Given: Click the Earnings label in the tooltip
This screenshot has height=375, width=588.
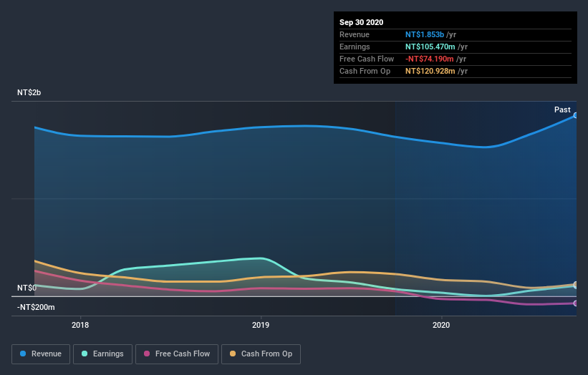Looking at the screenshot, I should [355, 47].
